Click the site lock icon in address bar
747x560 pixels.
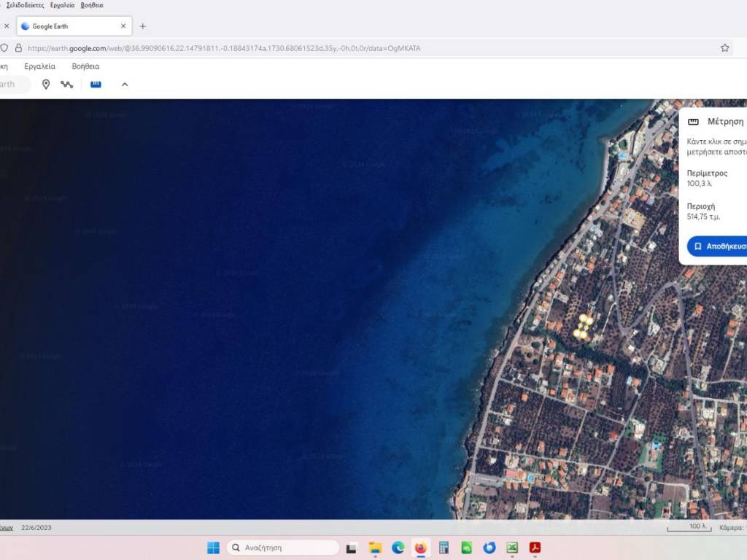(19, 48)
